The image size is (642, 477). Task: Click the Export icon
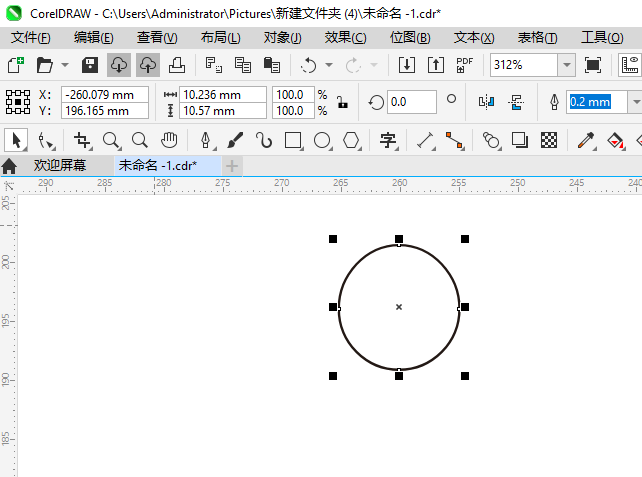pos(436,65)
